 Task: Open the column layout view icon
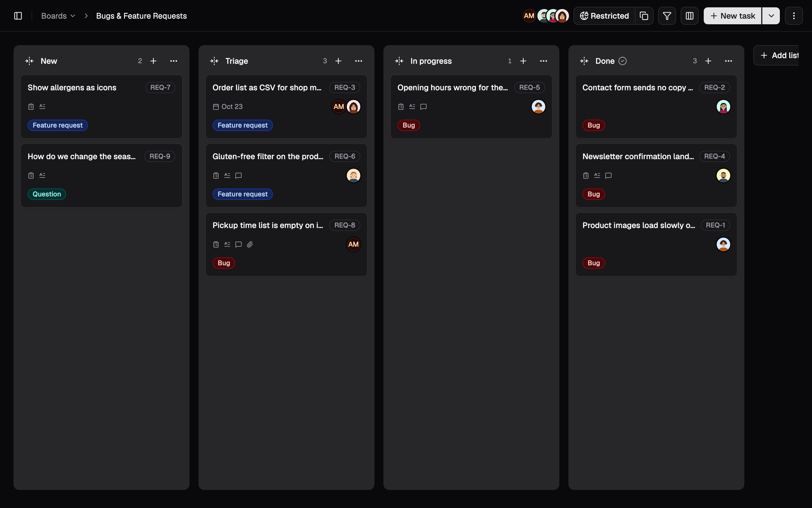[689, 16]
